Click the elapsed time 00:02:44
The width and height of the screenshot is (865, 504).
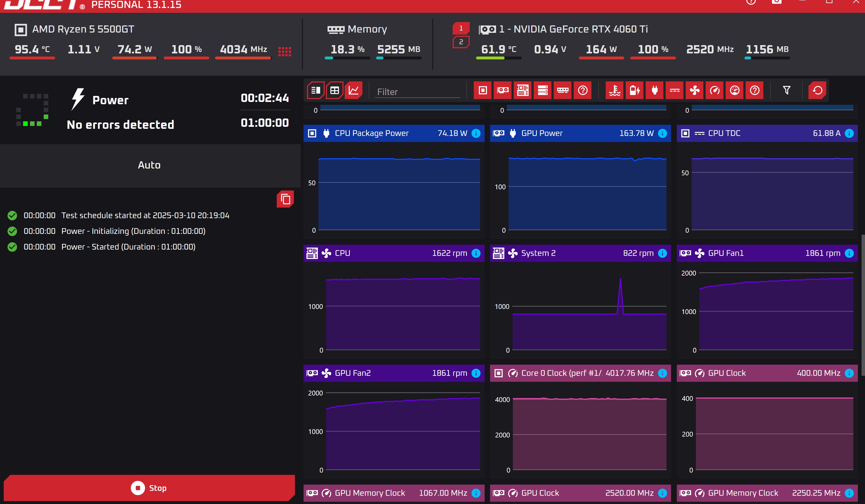[265, 98]
